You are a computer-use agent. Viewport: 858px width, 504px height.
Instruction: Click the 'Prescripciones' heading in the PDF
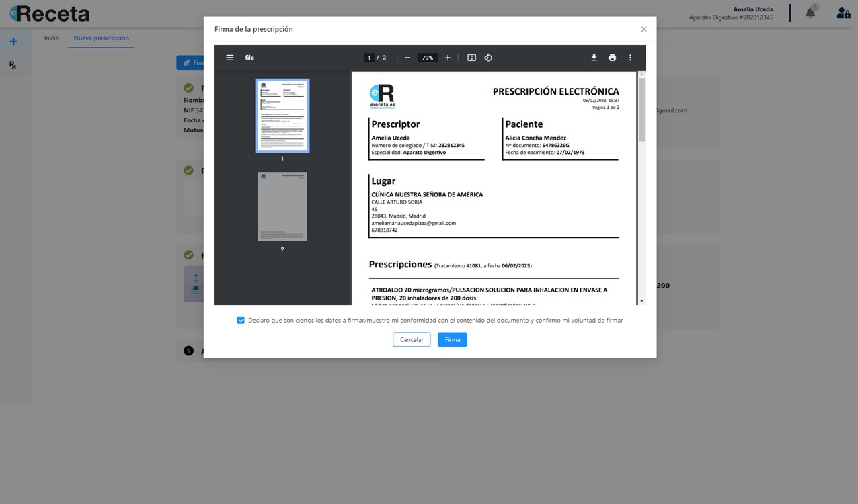click(400, 265)
